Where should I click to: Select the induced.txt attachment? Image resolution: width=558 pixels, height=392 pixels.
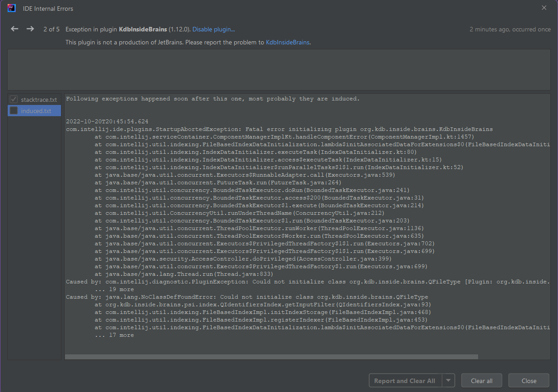[x=36, y=111]
